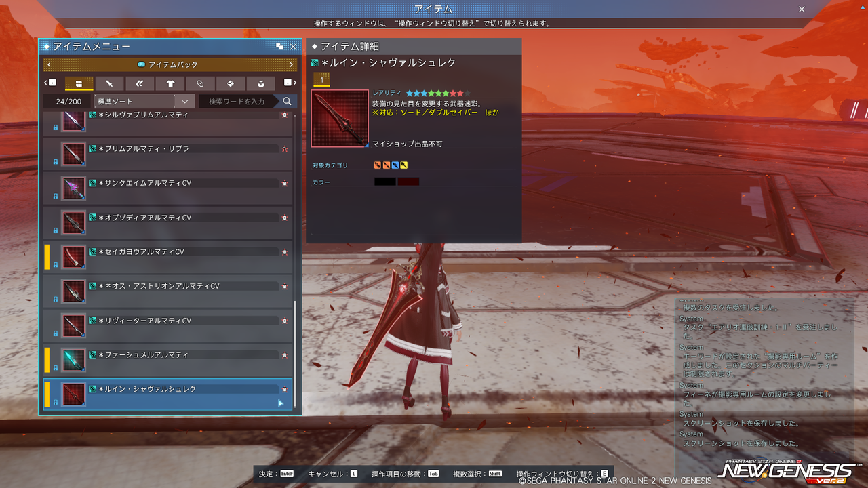This screenshot has height=488, width=868.
Task: Click lock icon on ネオス・アストリオンアルマティCV row
Action: click(x=56, y=300)
